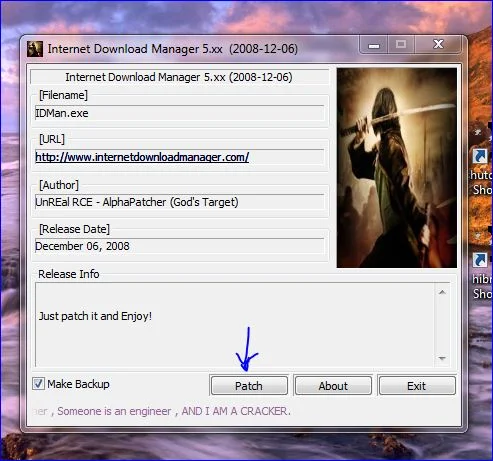The width and height of the screenshot is (493, 461).
Task: Click the IDMan.exe filename field
Action: [x=180, y=113]
